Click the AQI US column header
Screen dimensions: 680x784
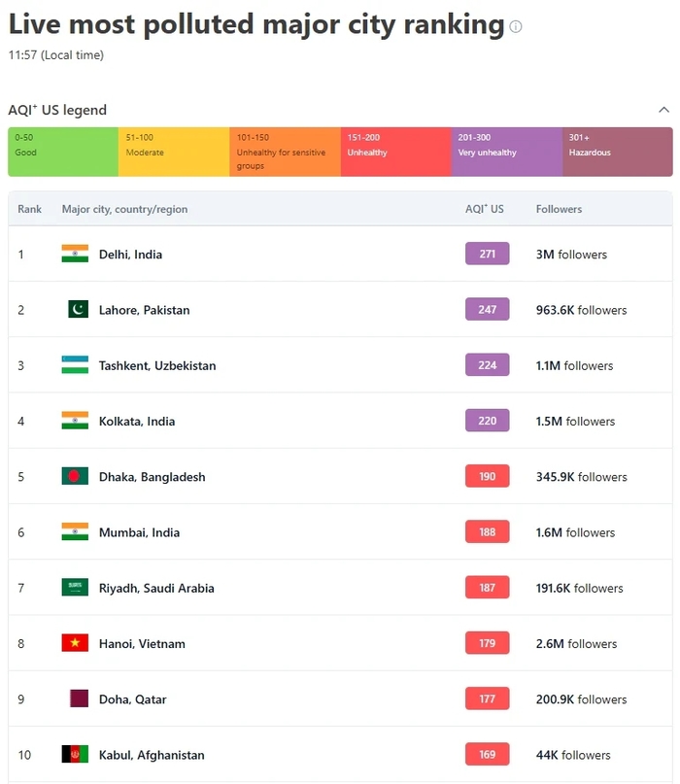(x=484, y=209)
